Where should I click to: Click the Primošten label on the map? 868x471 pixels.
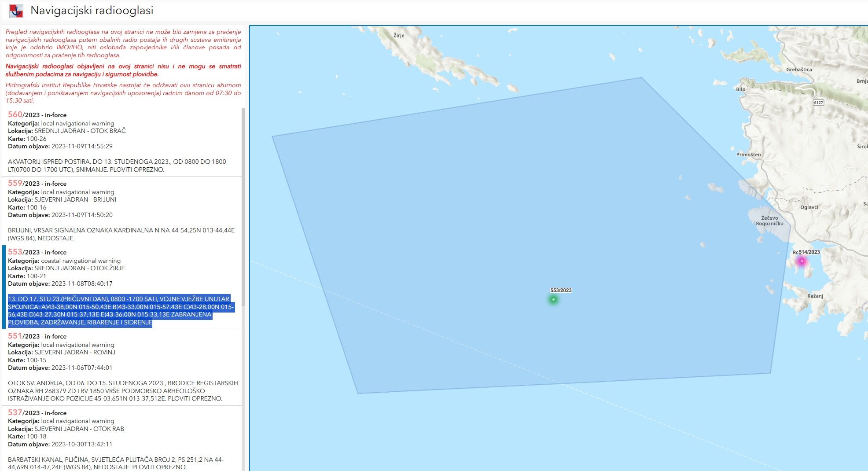coord(748,155)
